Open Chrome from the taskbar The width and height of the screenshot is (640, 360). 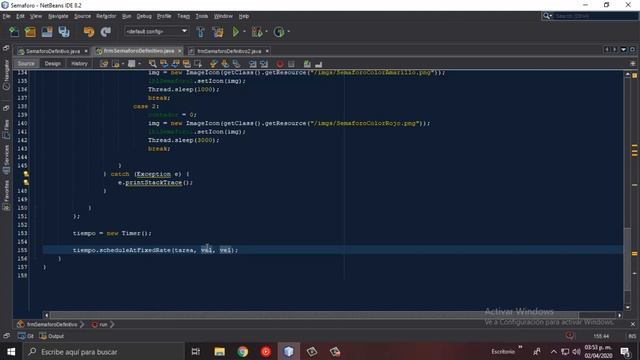point(243,351)
